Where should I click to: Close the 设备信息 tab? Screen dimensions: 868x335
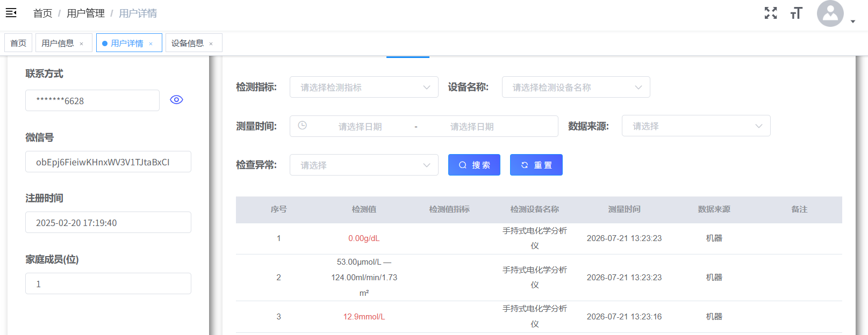click(211, 44)
